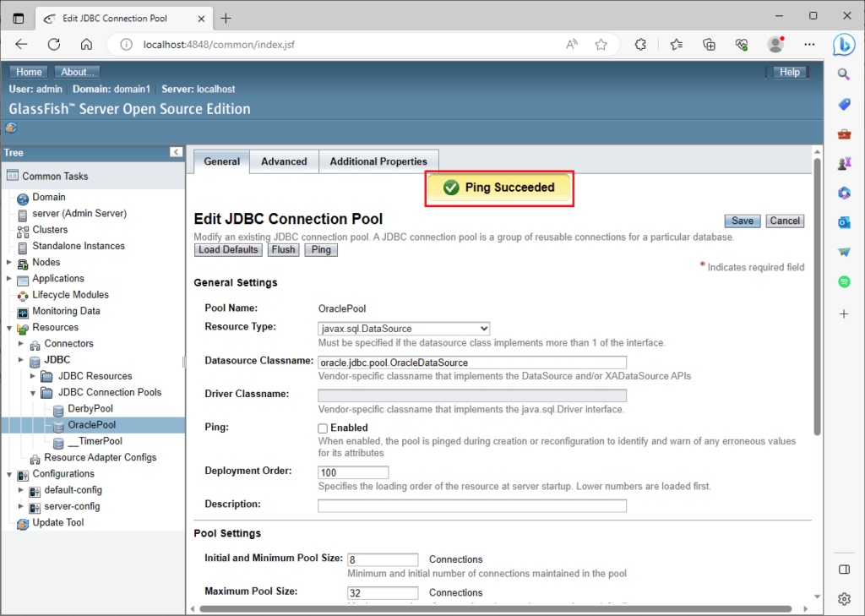Screen dimensions: 865x616
Task: Click the Update Tool icon
Action: point(23,523)
